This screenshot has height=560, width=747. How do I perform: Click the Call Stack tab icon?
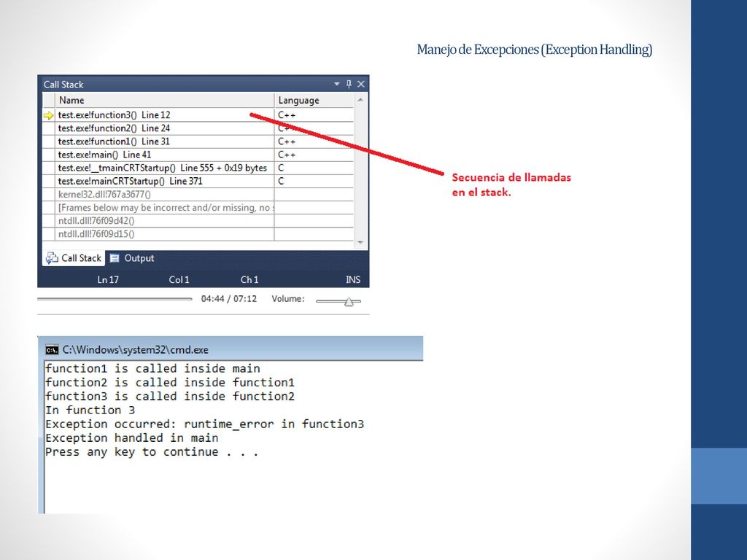point(52,258)
